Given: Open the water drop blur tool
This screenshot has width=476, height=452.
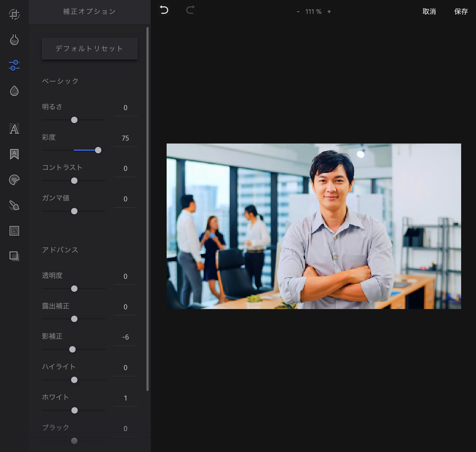Looking at the screenshot, I should pos(14,91).
